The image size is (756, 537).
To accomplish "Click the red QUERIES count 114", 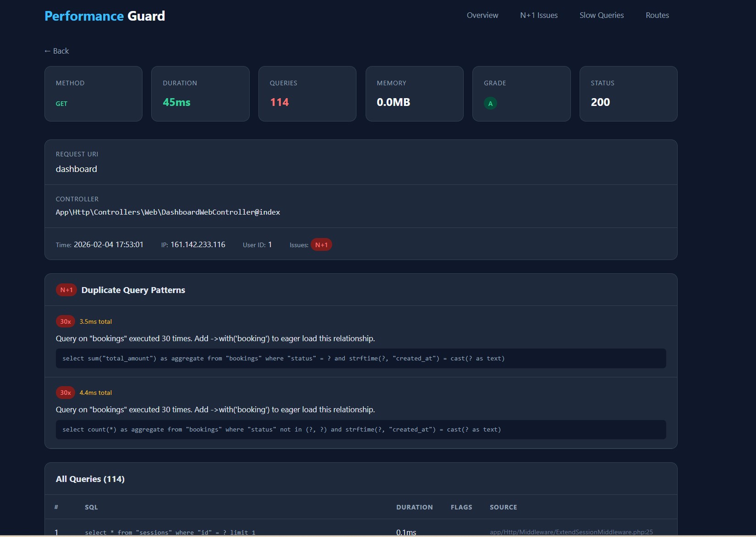I will click(x=279, y=102).
